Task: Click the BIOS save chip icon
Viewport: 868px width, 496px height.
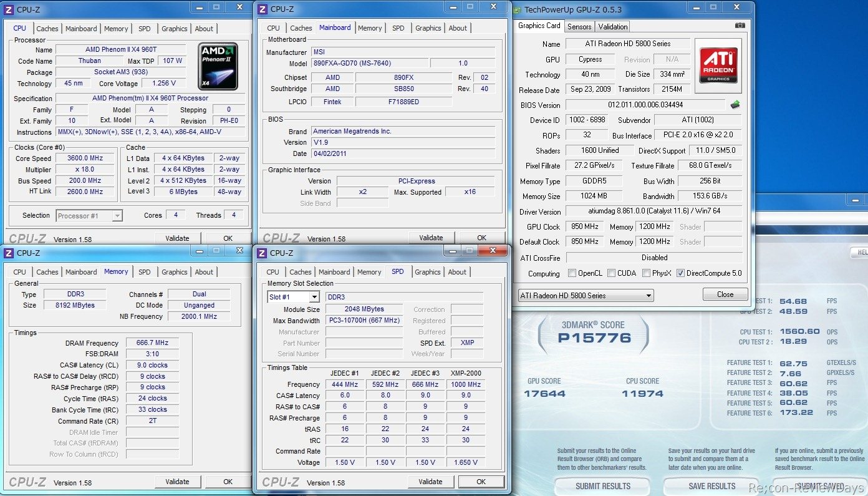Action: (735, 105)
